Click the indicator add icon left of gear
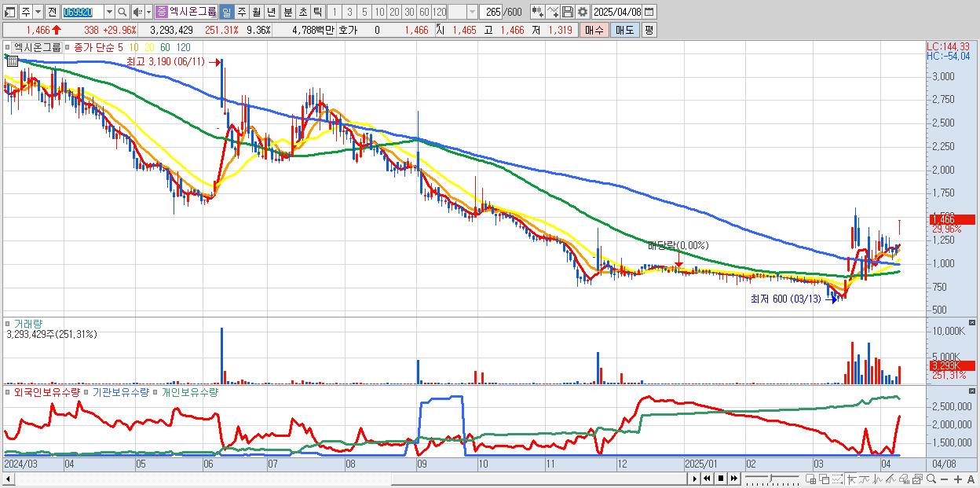The height and width of the screenshot is (488, 980). pos(538,12)
